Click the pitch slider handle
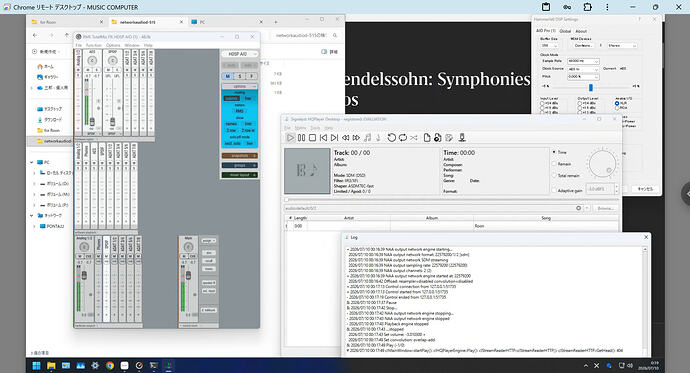The height and width of the screenshot is (373, 690). pyautogui.click(x=591, y=88)
